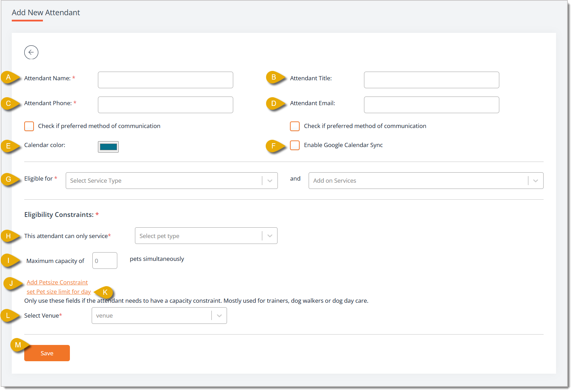Click the Attendant Title input field
This screenshot has height=392, width=573.
[x=431, y=80]
